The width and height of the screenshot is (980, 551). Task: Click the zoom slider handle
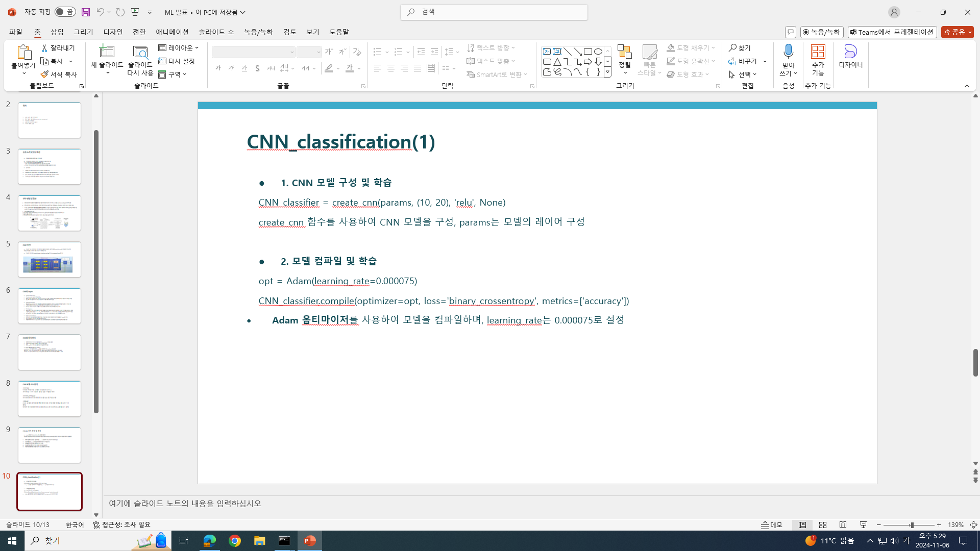(x=912, y=525)
